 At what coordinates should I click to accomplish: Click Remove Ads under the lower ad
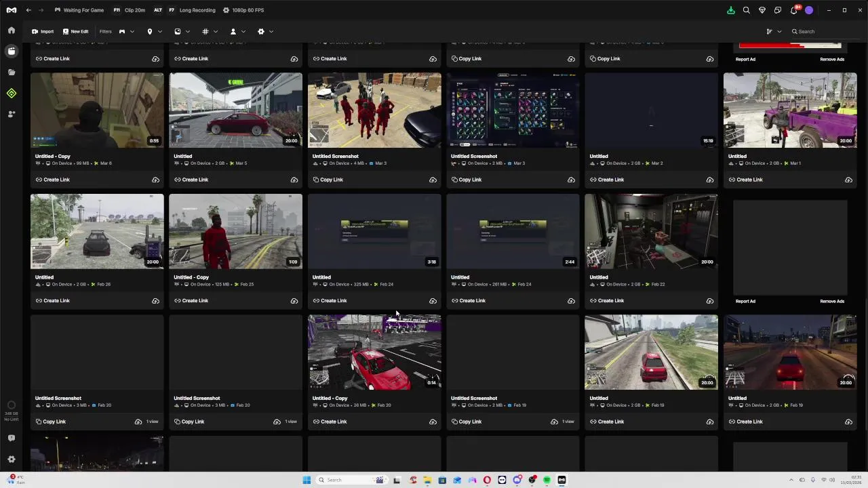coord(832,301)
